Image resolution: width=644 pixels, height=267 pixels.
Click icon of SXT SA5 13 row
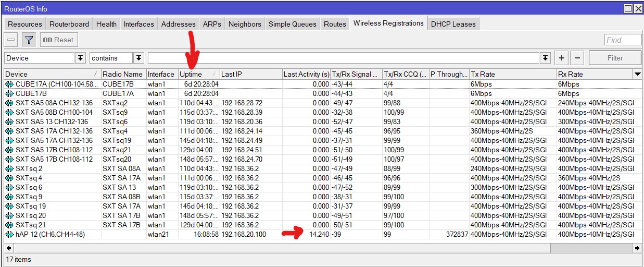[x=9, y=122]
